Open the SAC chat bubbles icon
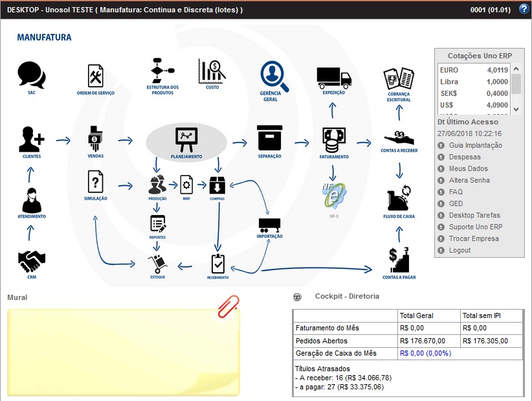The image size is (532, 401). pos(32,75)
